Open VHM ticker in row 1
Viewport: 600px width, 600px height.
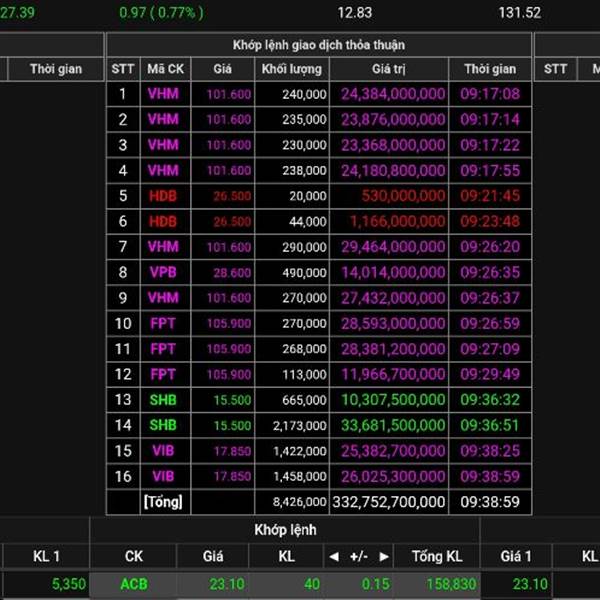163,94
